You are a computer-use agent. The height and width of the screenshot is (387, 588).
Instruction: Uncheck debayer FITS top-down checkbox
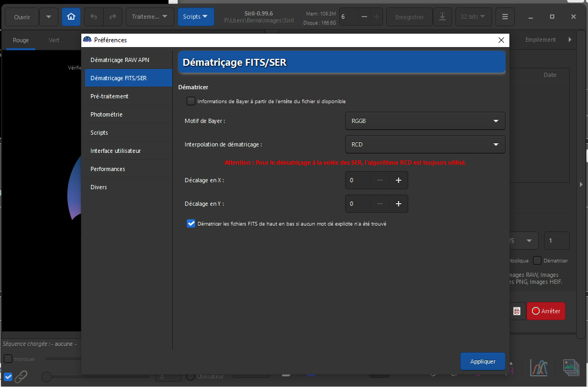click(x=191, y=223)
